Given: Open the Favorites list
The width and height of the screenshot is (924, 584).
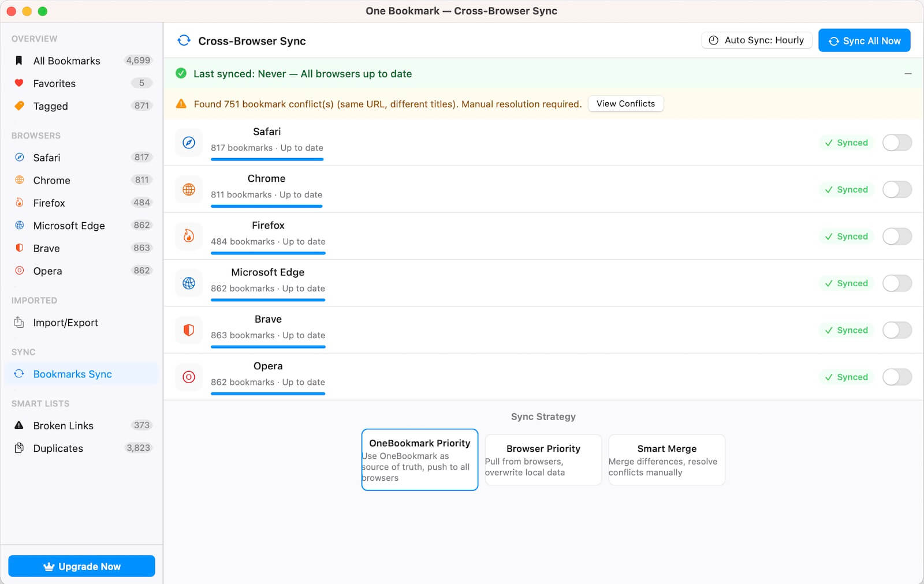Looking at the screenshot, I should click(81, 83).
